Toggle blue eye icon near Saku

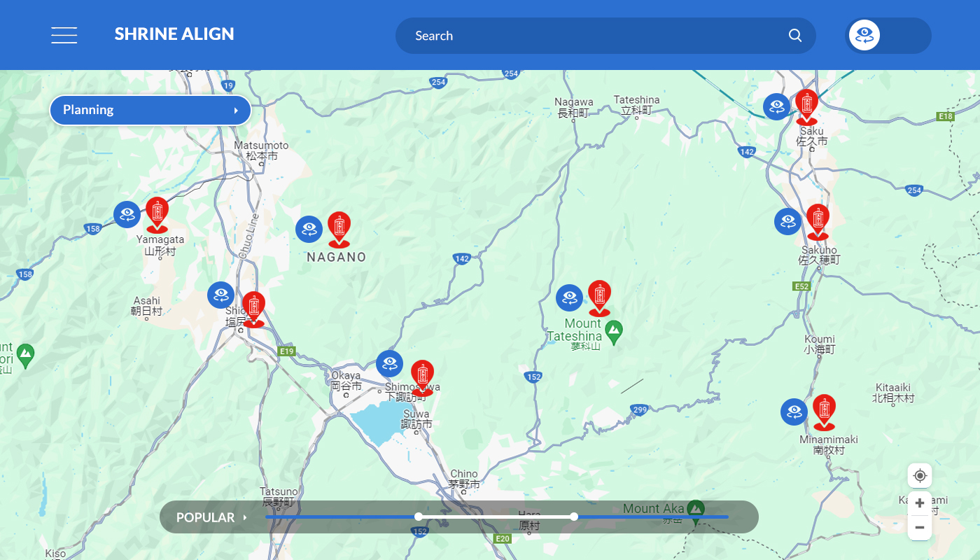tap(776, 107)
